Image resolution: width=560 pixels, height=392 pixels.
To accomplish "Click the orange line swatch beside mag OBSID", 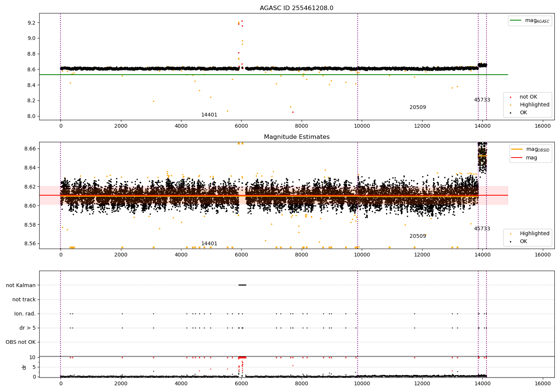I will (x=517, y=149).
